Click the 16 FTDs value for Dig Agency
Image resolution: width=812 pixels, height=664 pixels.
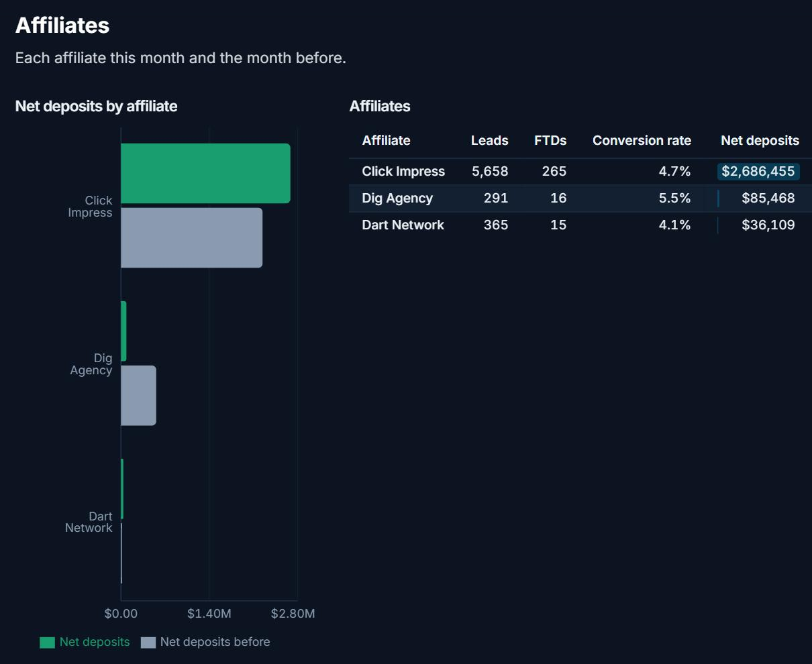[x=558, y=198]
